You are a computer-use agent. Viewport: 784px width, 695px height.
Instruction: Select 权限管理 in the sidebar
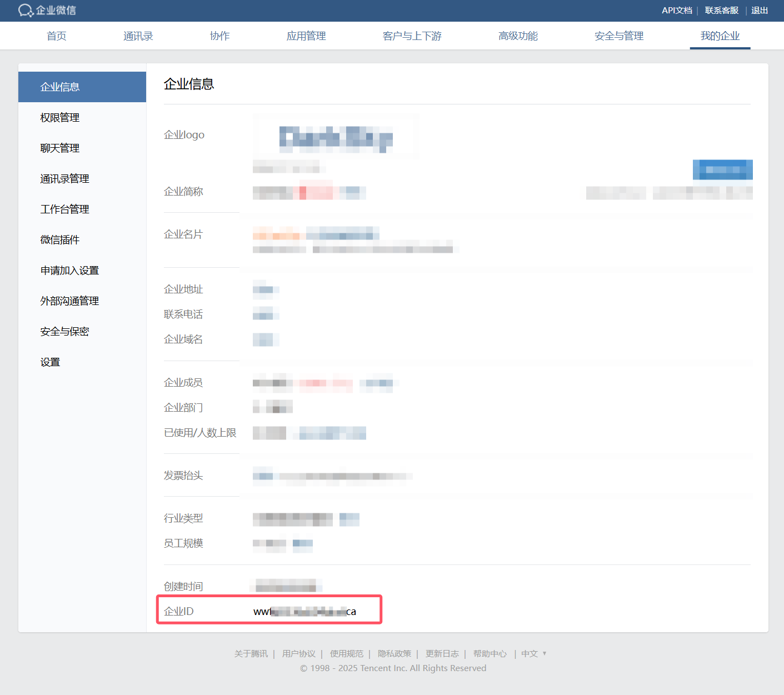coord(60,118)
